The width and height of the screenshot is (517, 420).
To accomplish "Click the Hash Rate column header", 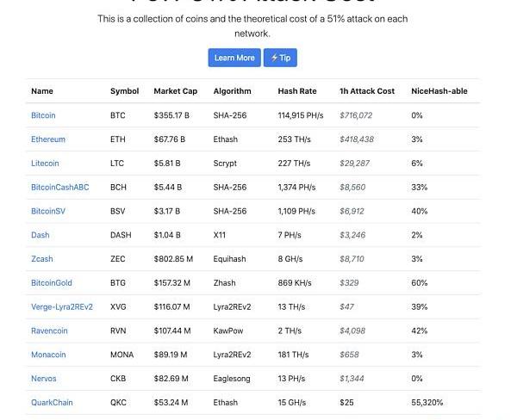I will (x=297, y=91).
